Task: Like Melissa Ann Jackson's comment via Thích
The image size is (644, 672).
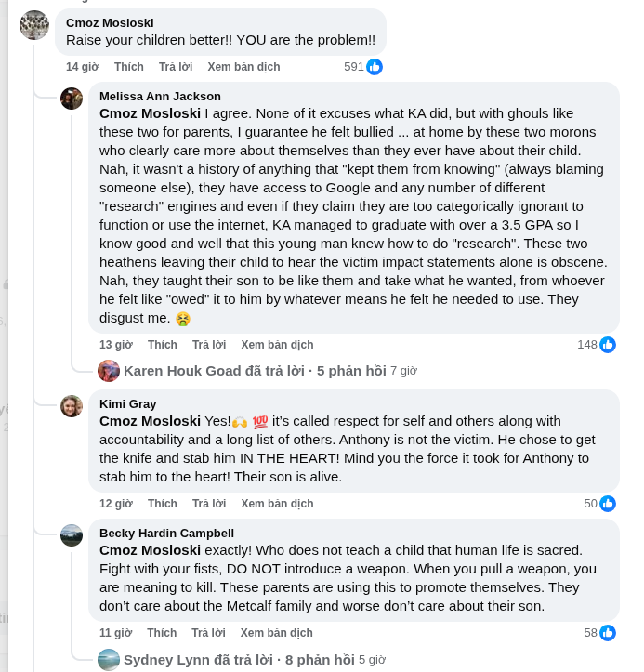Action: click(x=163, y=345)
